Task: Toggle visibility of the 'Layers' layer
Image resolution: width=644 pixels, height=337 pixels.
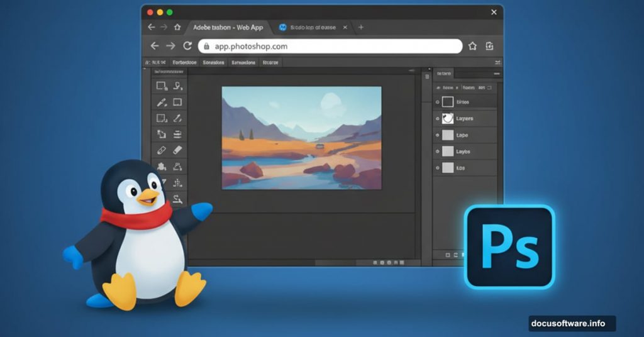Action: (x=437, y=118)
